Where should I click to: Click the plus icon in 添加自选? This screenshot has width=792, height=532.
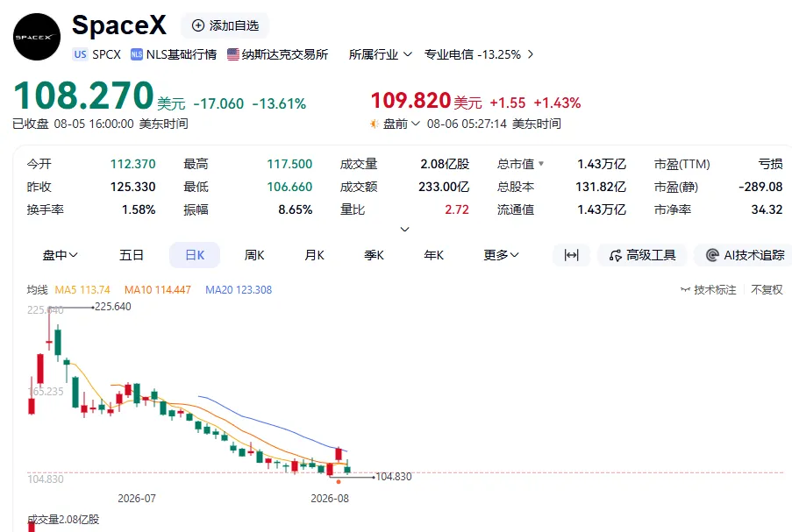[198, 25]
